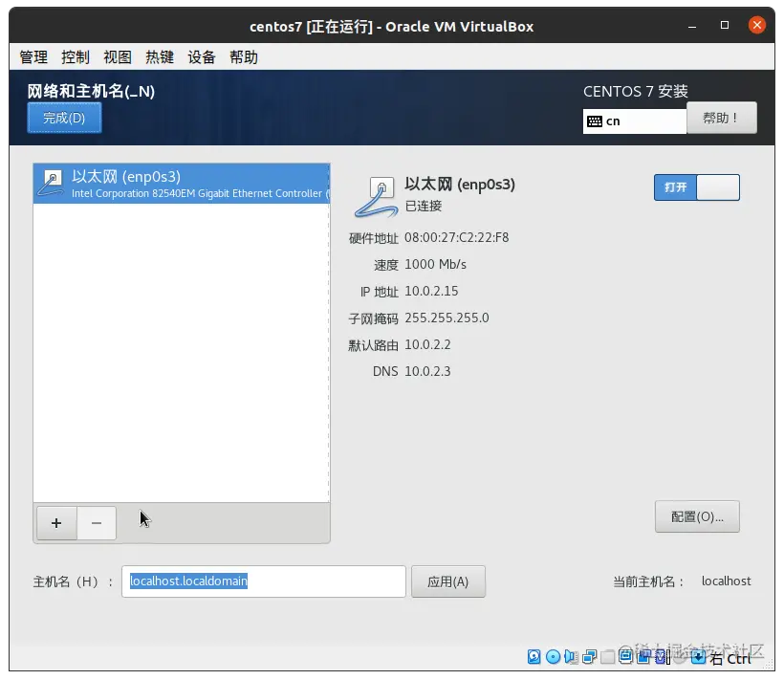Add a network device with plus button
Viewport: 784px width, 680px height.
point(56,523)
